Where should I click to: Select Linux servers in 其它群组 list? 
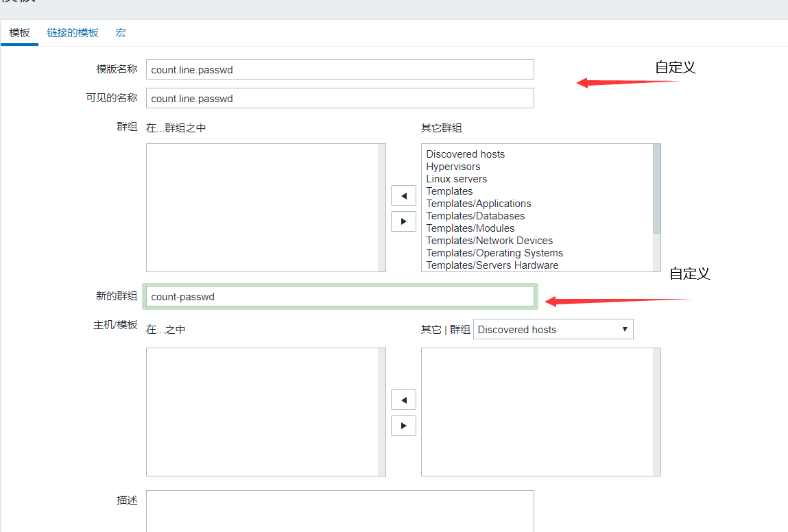[456, 179]
